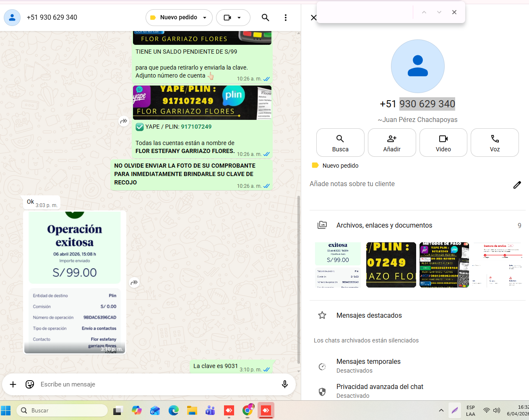Click the microphone voice message icon
This screenshot has height=420, width=529.
285,384
